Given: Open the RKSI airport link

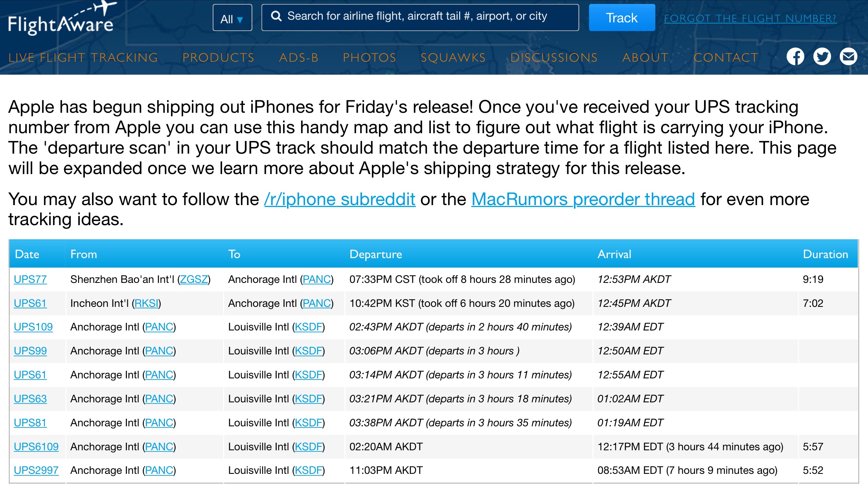Looking at the screenshot, I should (x=146, y=303).
